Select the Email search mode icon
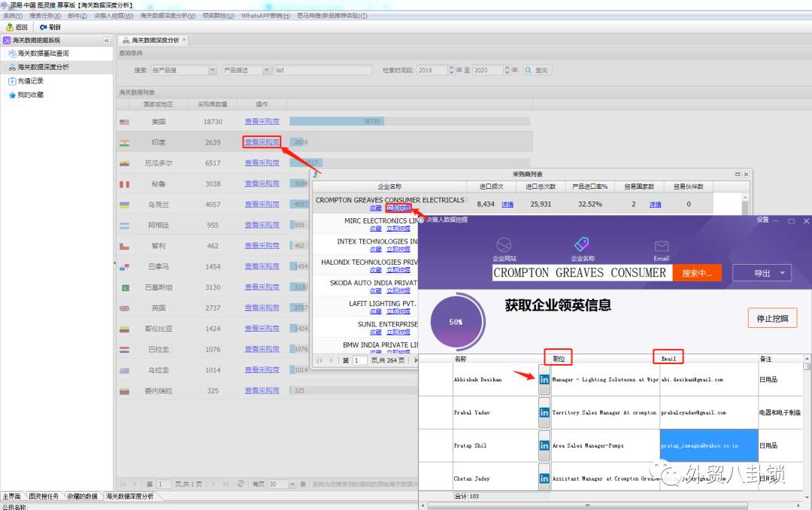 point(662,246)
